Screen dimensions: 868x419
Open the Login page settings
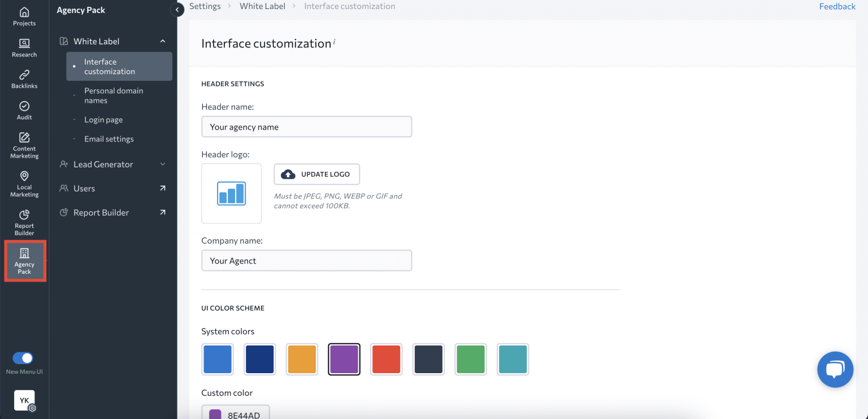click(x=103, y=120)
